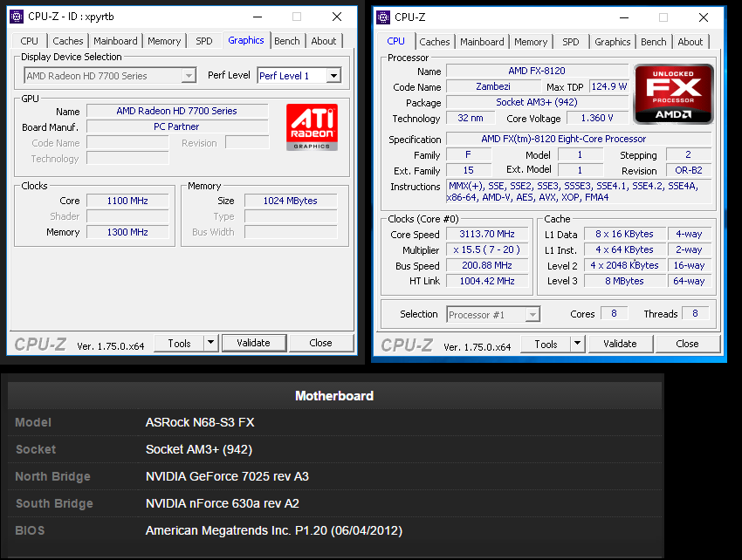The width and height of the screenshot is (742, 560).
Task: Click the Tools button in the left window
Action: pyautogui.click(x=179, y=343)
